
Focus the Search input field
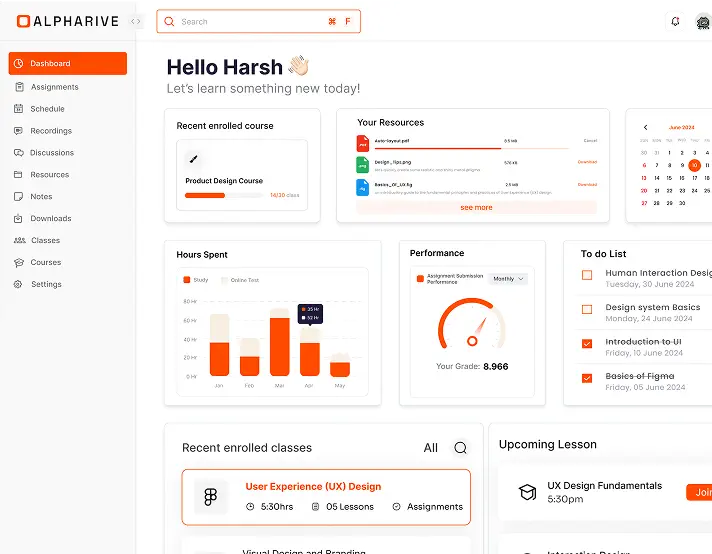pyautogui.click(x=258, y=21)
